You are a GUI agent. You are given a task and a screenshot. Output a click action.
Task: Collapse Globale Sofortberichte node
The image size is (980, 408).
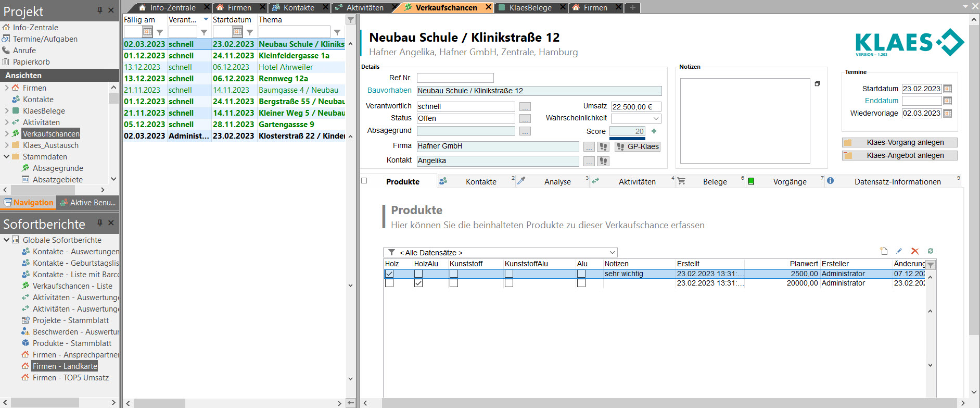pyautogui.click(x=7, y=240)
